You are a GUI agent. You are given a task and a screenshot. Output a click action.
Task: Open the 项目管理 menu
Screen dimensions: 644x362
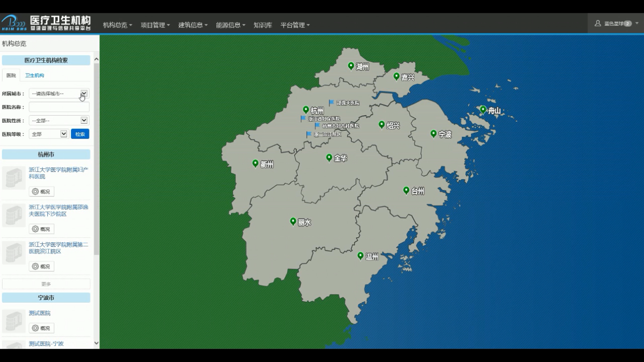click(x=155, y=25)
